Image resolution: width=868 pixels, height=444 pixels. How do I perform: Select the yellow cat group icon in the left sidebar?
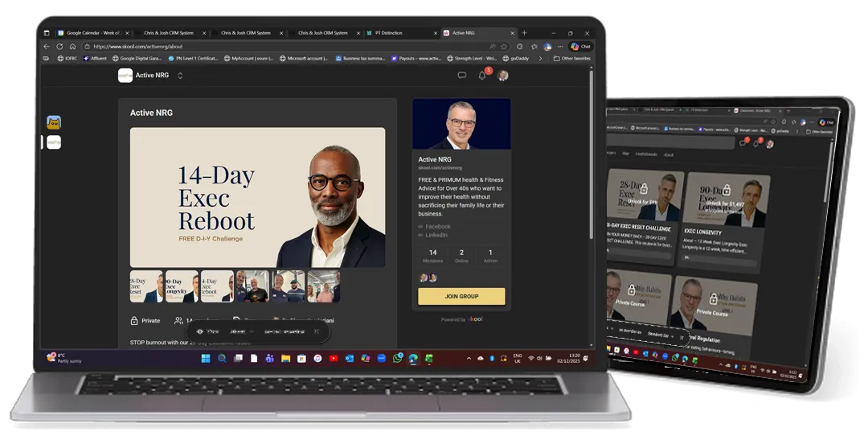coord(54,122)
